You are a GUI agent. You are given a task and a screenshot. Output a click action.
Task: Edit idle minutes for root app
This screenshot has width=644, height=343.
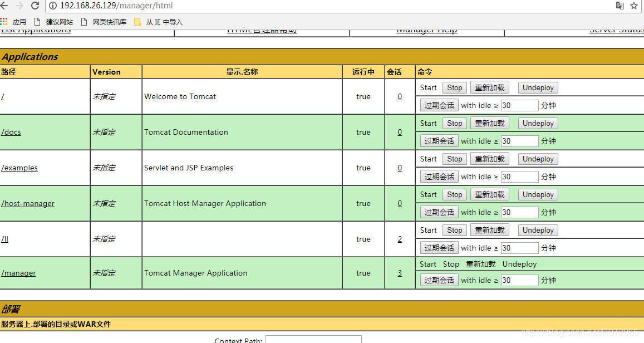[x=519, y=106]
